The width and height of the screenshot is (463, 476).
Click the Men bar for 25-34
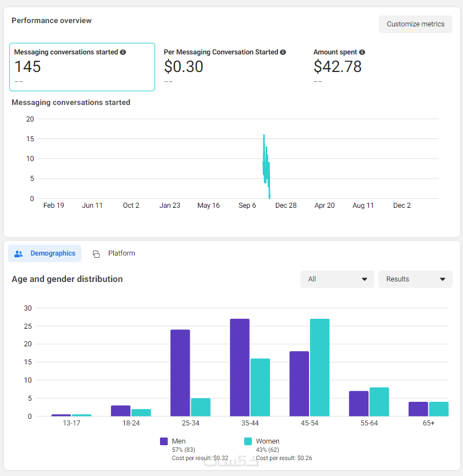click(180, 373)
